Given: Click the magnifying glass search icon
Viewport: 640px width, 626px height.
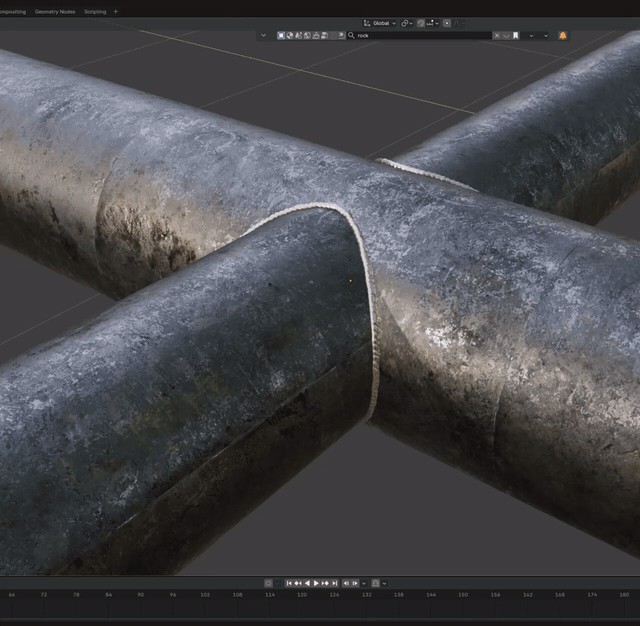Looking at the screenshot, I should (x=351, y=36).
